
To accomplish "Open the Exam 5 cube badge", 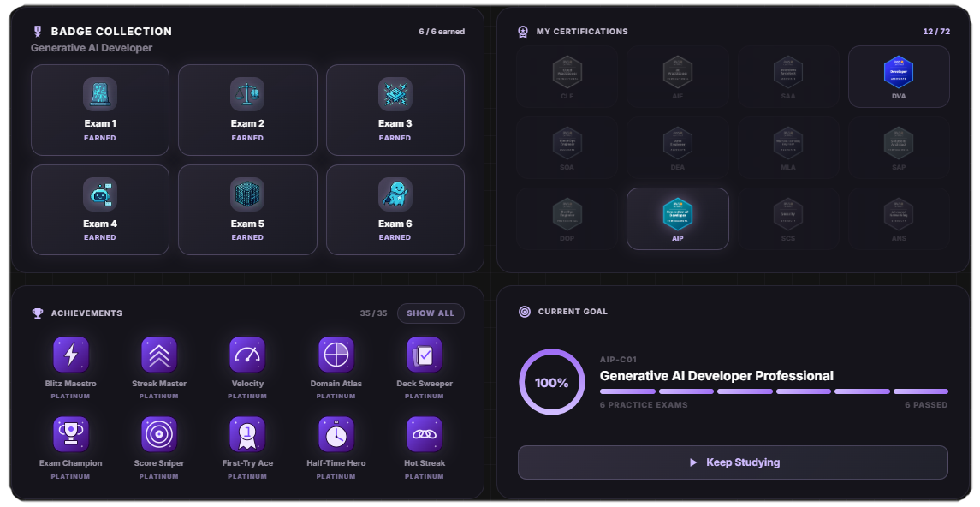I will [x=247, y=210].
